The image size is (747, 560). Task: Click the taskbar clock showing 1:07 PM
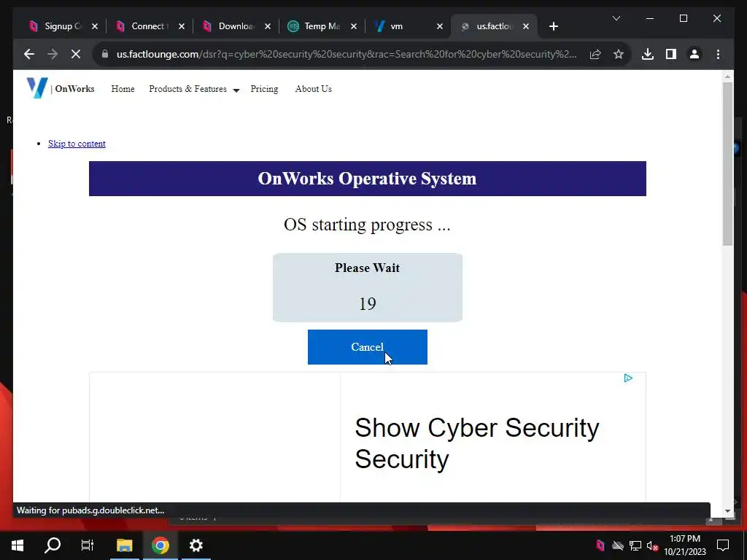684,545
